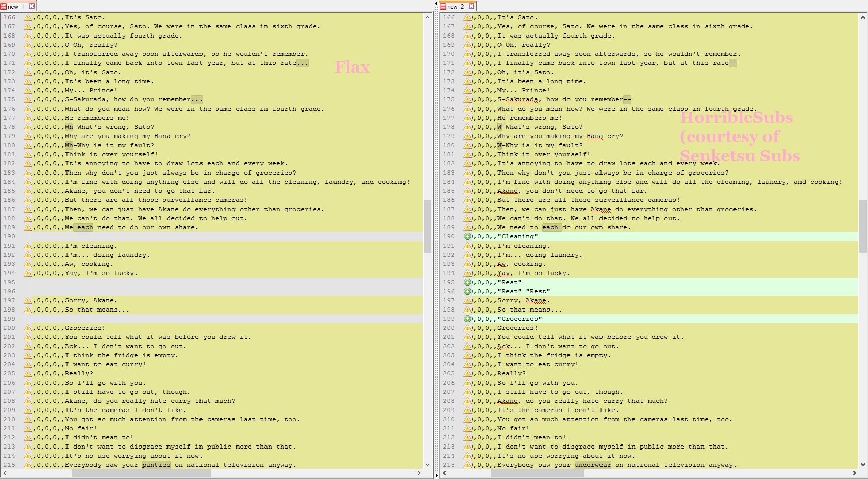
Task: Click 'I didn't mean to!' in new 1 pane
Action: 99,437
